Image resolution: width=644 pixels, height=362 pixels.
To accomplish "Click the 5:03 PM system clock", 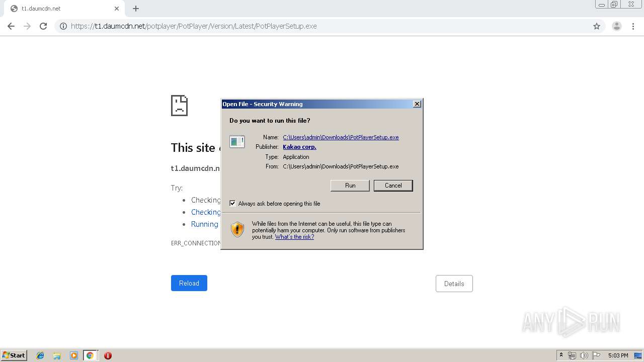I will click(618, 355).
